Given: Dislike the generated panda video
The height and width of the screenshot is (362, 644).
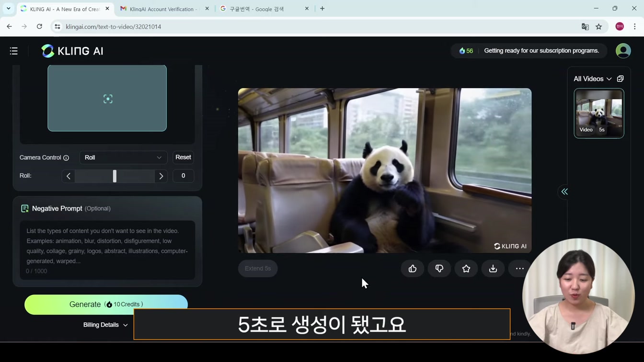Looking at the screenshot, I should pos(439,269).
